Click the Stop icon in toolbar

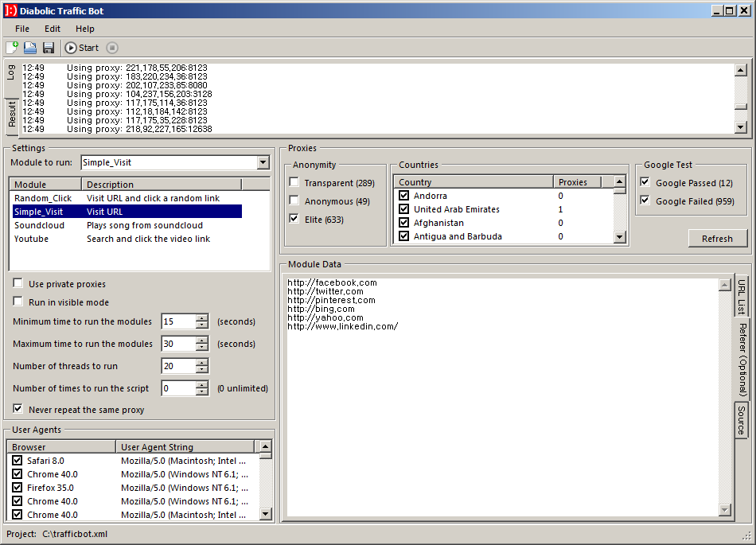coord(112,48)
